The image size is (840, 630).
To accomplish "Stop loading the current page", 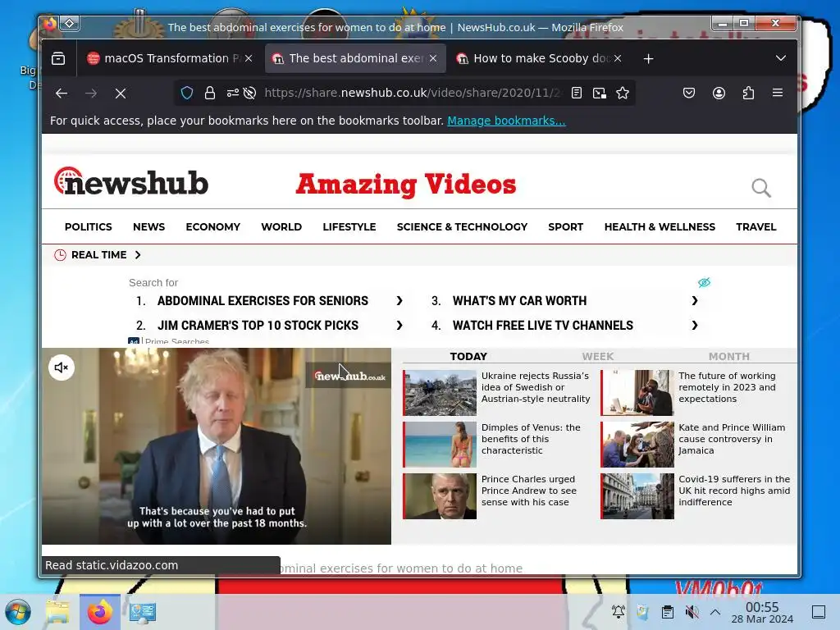I will [121, 94].
